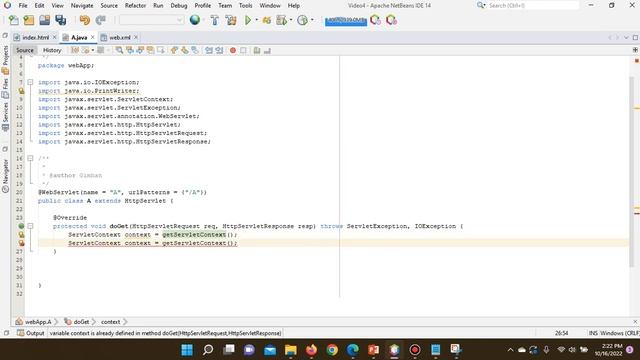This screenshot has height=360, width=640.
Task: Click the doGet breadcrumb
Action: 77,322
